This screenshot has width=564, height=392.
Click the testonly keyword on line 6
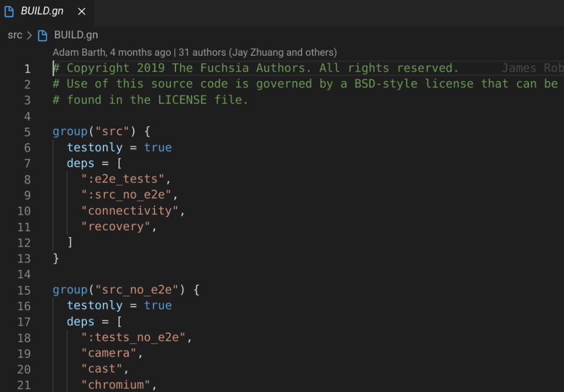tap(95, 147)
